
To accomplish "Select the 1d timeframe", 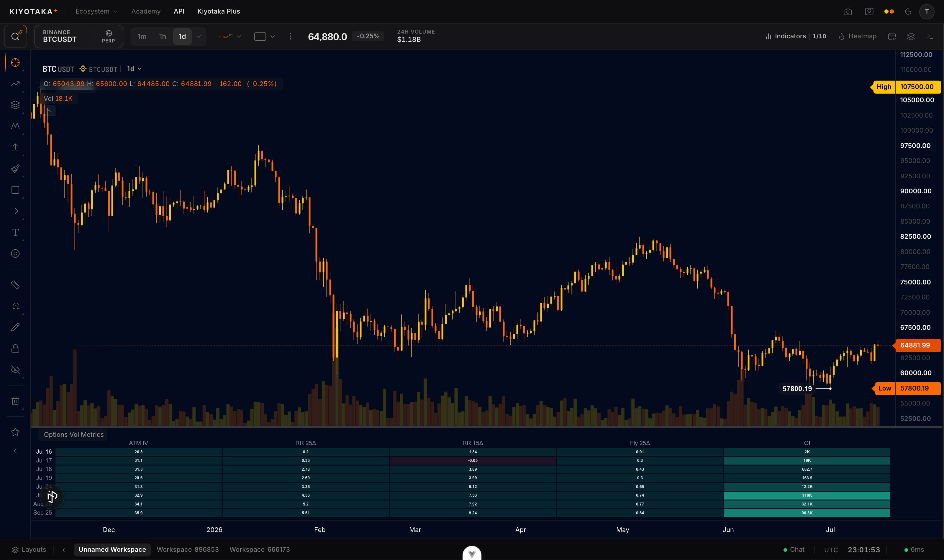I will click(x=182, y=37).
